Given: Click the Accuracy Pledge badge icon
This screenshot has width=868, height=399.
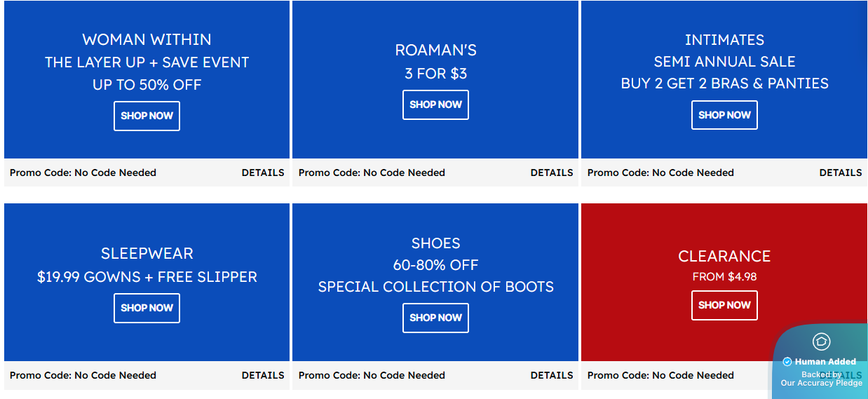Looking at the screenshot, I should pyautogui.click(x=821, y=341).
